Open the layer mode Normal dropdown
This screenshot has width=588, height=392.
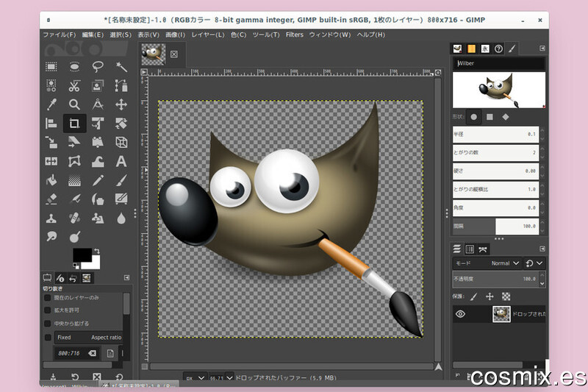pyautogui.click(x=487, y=263)
